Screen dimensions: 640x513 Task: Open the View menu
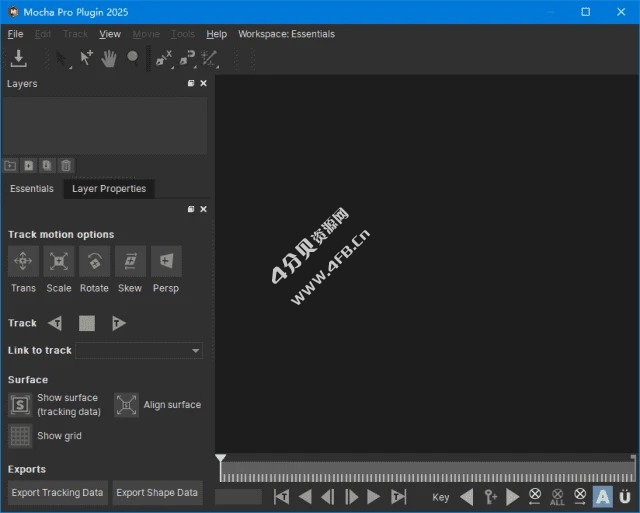click(x=110, y=34)
